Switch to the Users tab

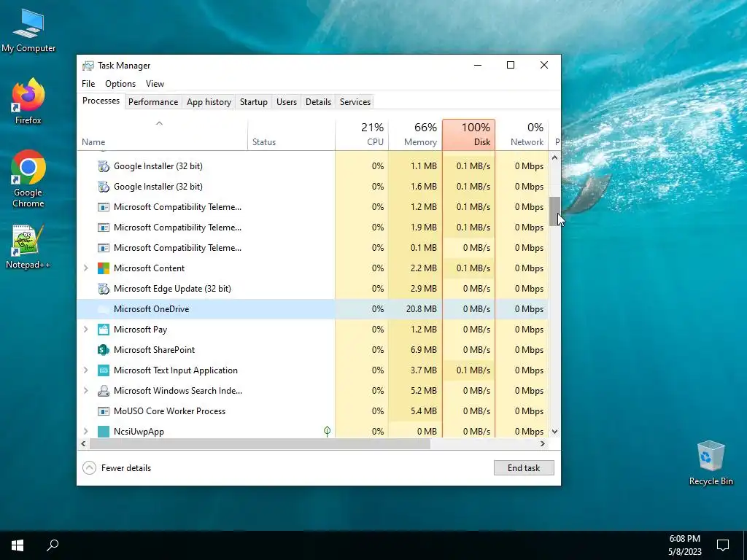click(x=286, y=102)
